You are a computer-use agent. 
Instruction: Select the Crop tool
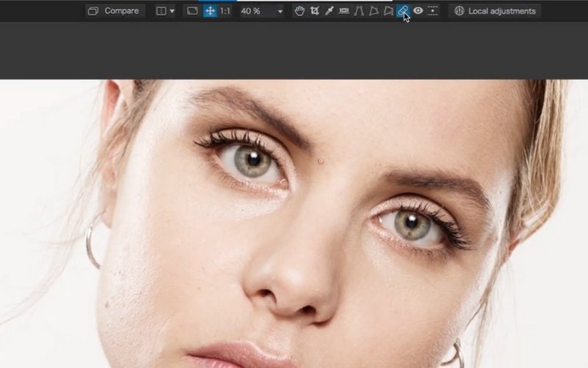[x=315, y=11]
